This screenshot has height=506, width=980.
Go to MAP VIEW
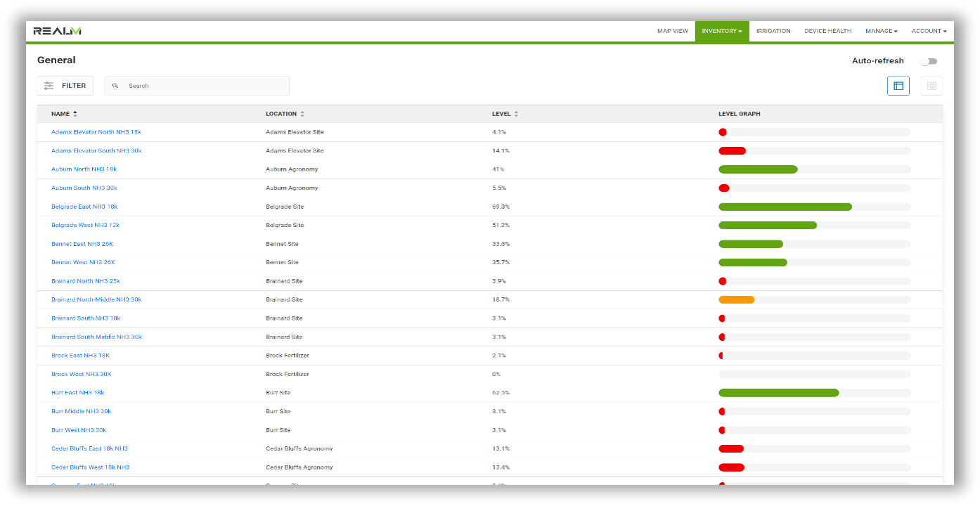click(673, 31)
